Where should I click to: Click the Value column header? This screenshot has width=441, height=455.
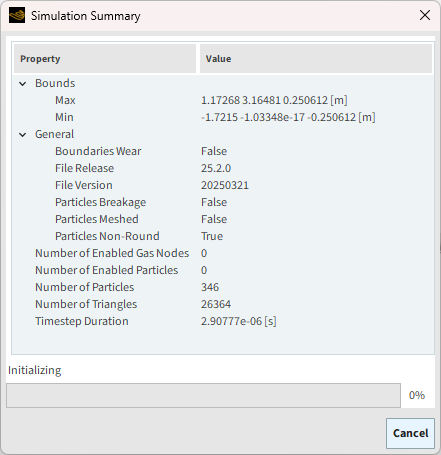coord(316,59)
